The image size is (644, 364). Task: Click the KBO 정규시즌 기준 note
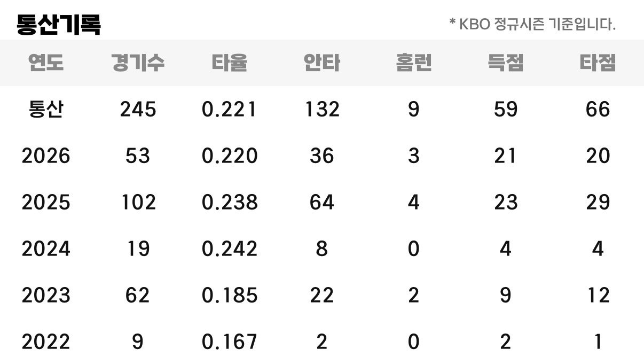[532, 25]
